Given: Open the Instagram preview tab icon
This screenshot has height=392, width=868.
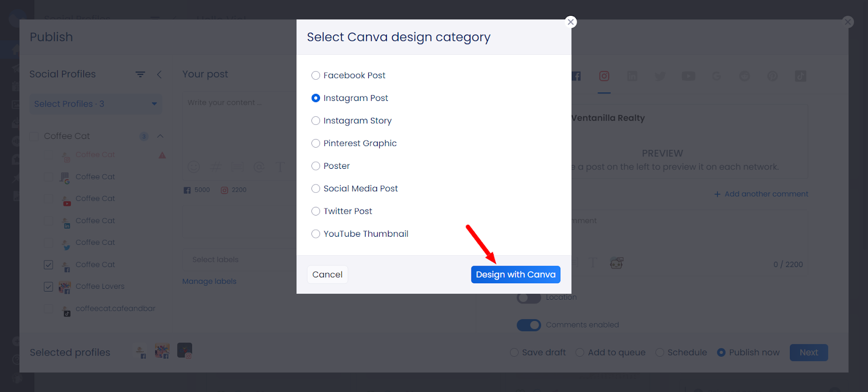Looking at the screenshot, I should coord(604,77).
